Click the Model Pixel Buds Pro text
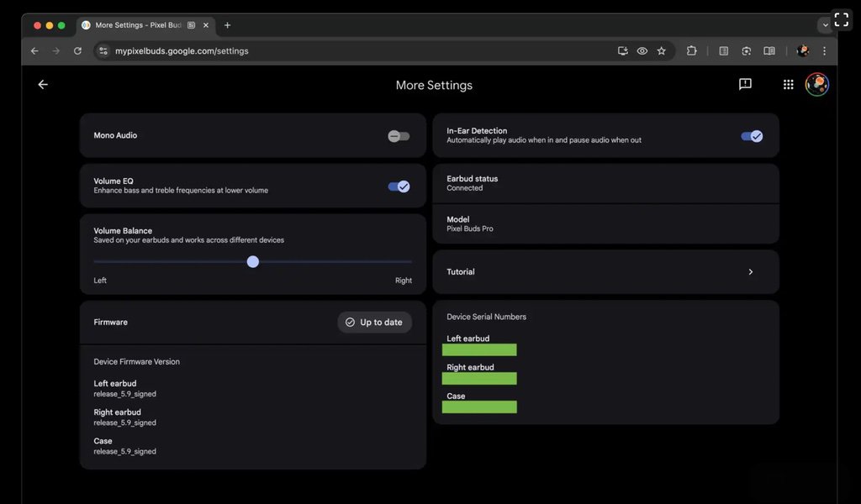This screenshot has width=861, height=504. point(470,228)
